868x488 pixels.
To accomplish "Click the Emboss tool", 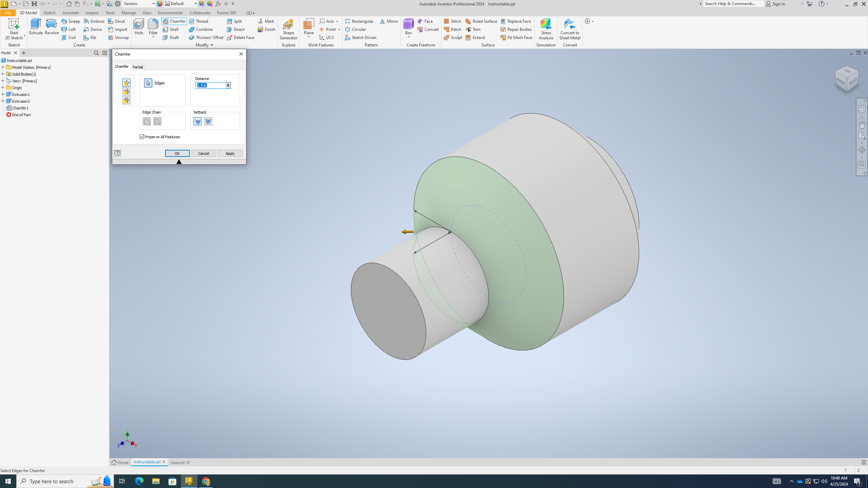I will coord(94,21).
